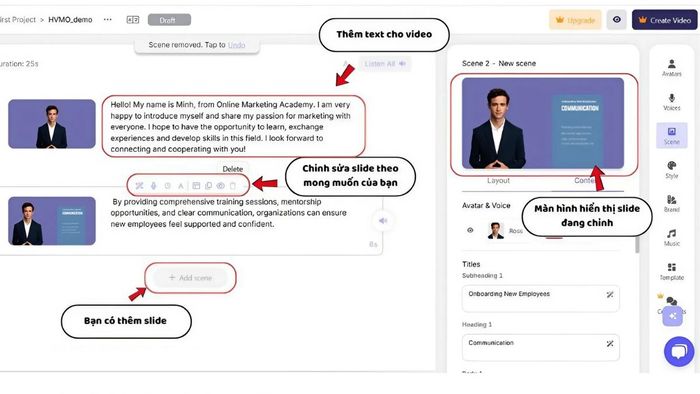This screenshot has width=700, height=394.
Task: Select the first scene thumbnail
Action: point(52,124)
